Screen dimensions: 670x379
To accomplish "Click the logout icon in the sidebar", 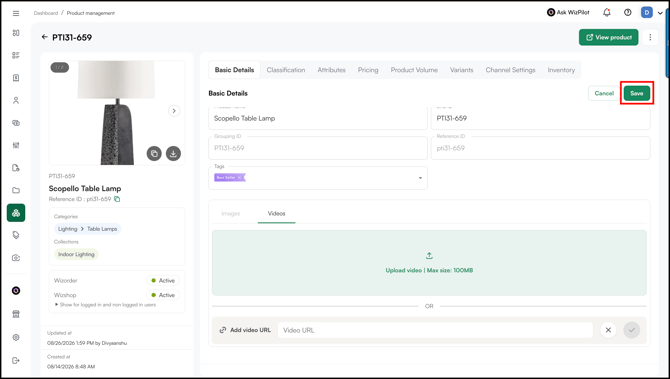I will pyautogui.click(x=16, y=360).
